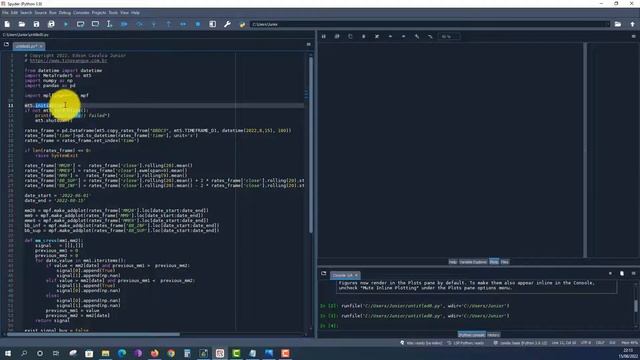640x360 pixels.
Task: Save all plots in Plots pane
Action: point(337,36)
